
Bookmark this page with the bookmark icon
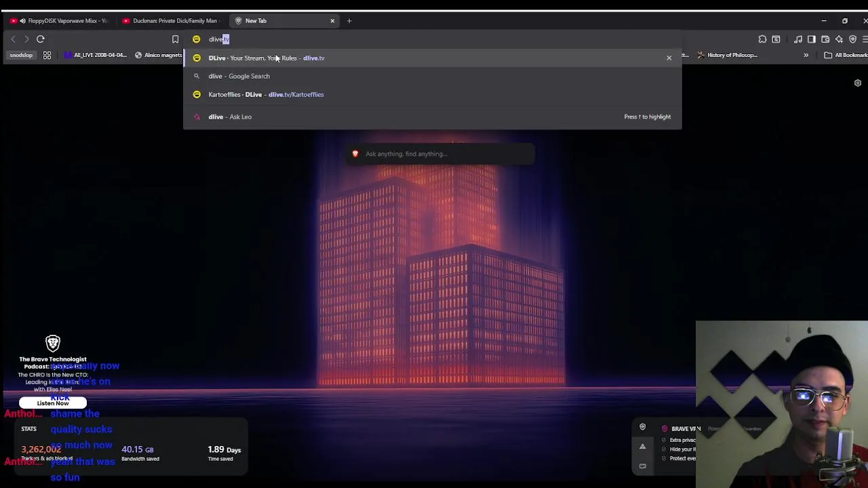click(175, 39)
